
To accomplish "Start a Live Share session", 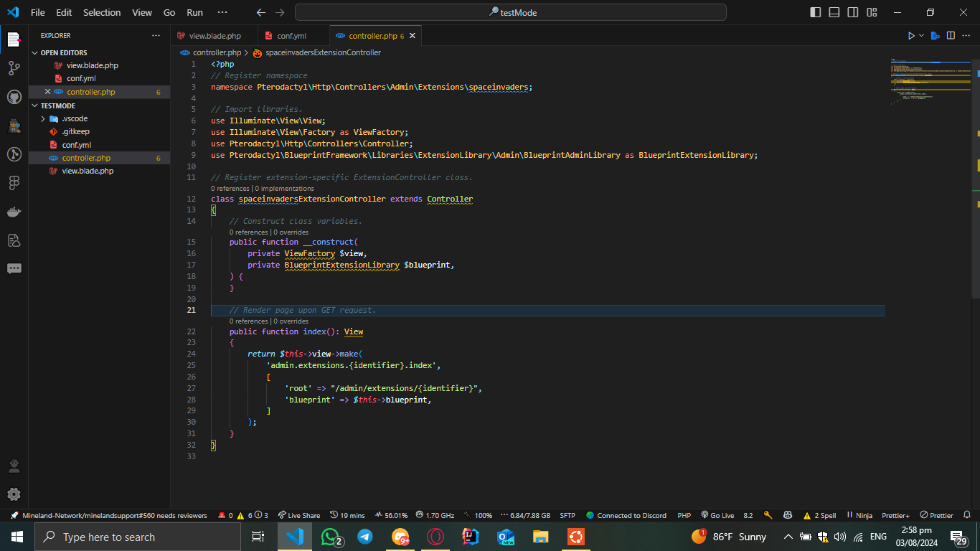I will (x=299, y=515).
